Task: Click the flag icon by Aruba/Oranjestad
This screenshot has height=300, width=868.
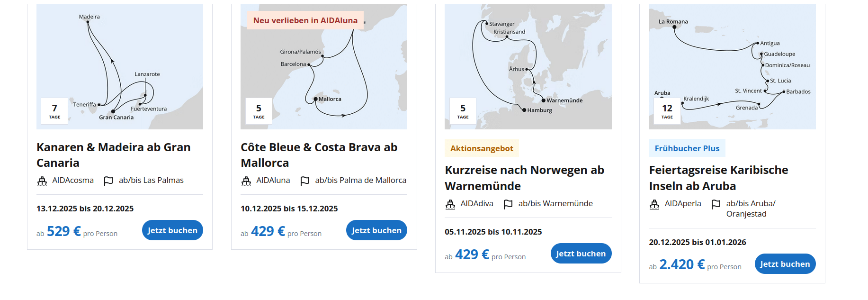Action: click(716, 204)
